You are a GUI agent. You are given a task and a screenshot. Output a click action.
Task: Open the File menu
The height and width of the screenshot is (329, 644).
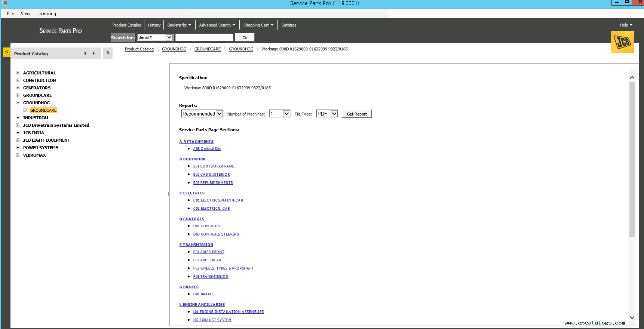tap(10, 13)
